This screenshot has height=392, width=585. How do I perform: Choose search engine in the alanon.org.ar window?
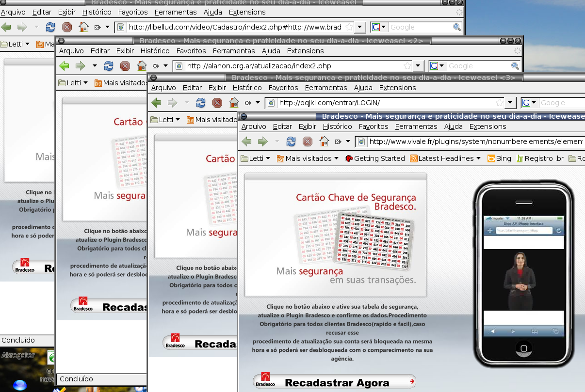click(438, 66)
